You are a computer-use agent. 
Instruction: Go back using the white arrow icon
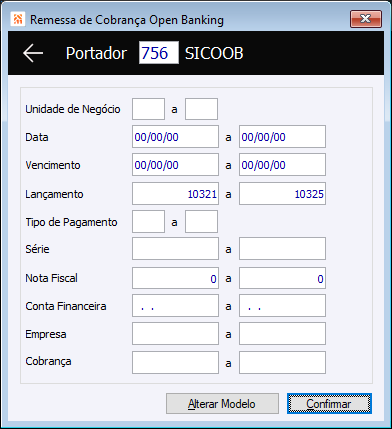[x=33, y=53]
